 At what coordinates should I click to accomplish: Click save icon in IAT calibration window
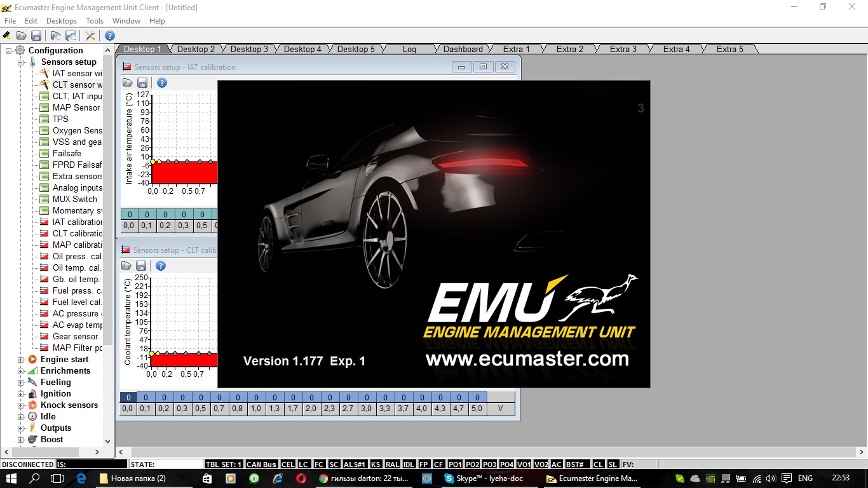coord(142,83)
